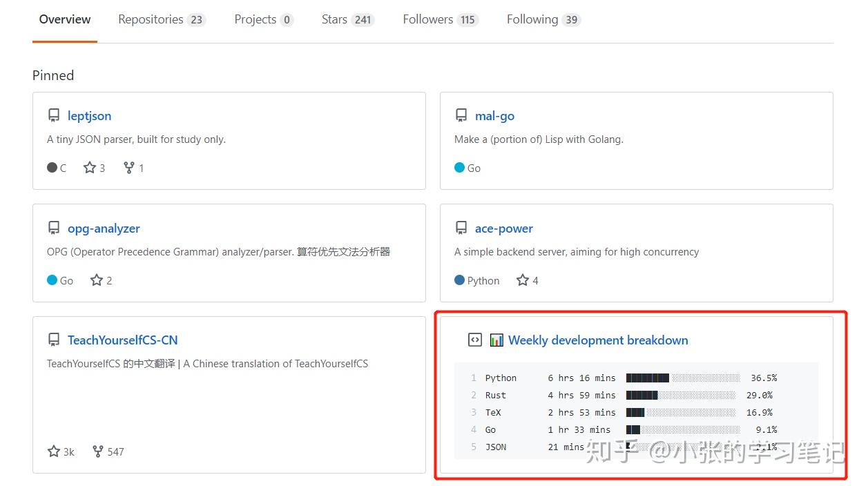Open the TeachYourselfCS-CN repository link
The width and height of the screenshot is (868, 486).
coord(122,340)
